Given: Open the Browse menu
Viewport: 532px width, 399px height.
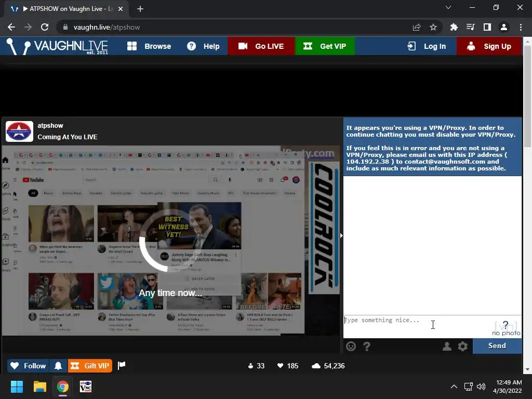Looking at the screenshot, I should click(x=149, y=46).
